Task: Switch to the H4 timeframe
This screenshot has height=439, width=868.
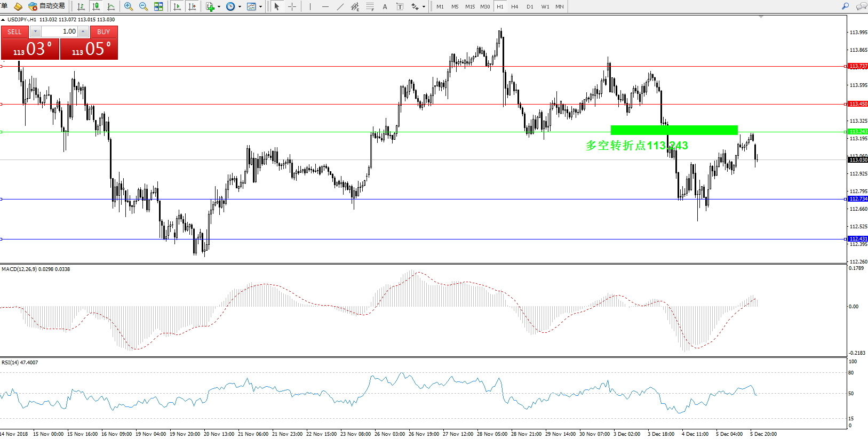Action: [x=514, y=6]
